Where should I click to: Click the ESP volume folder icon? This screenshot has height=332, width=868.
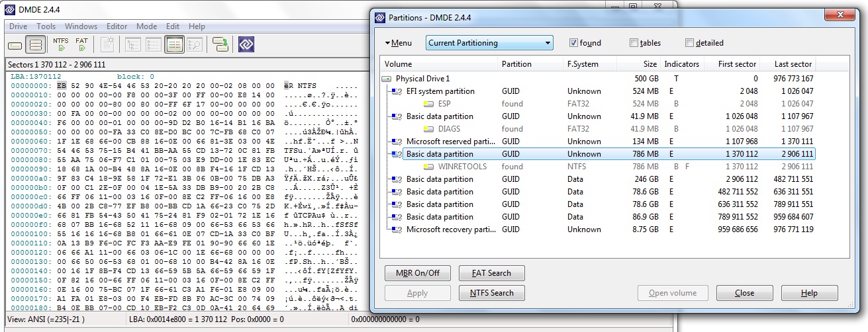pos(429,104)
